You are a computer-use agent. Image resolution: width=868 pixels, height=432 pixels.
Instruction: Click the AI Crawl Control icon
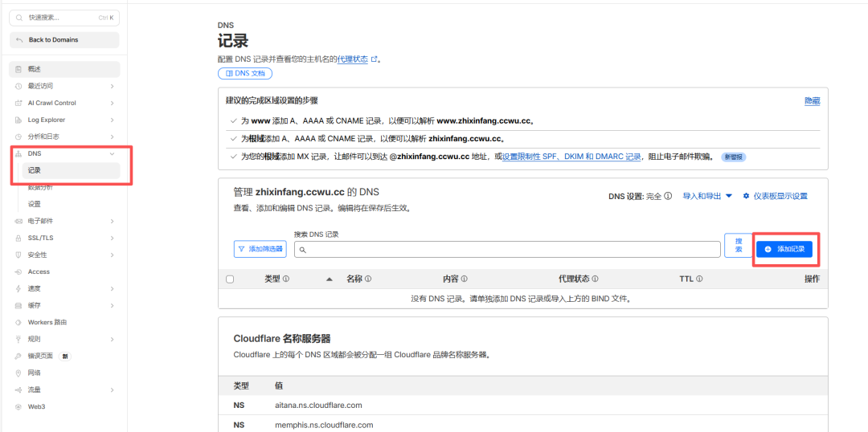(x=18, y=103)
